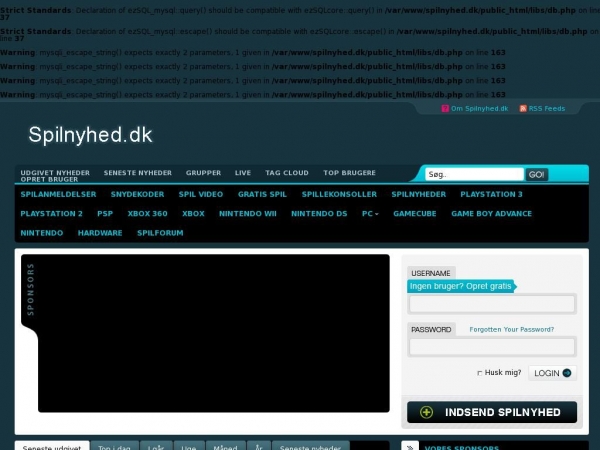Select the Seneste udgivet tab

point(52,446)
